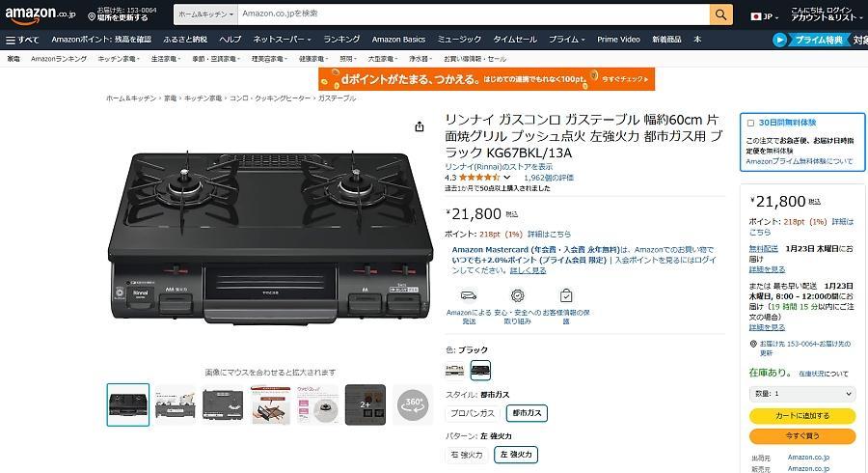Select the non-black color swatch variant
The height and width of the screenshot is (473, 868).
pos(455,370)
